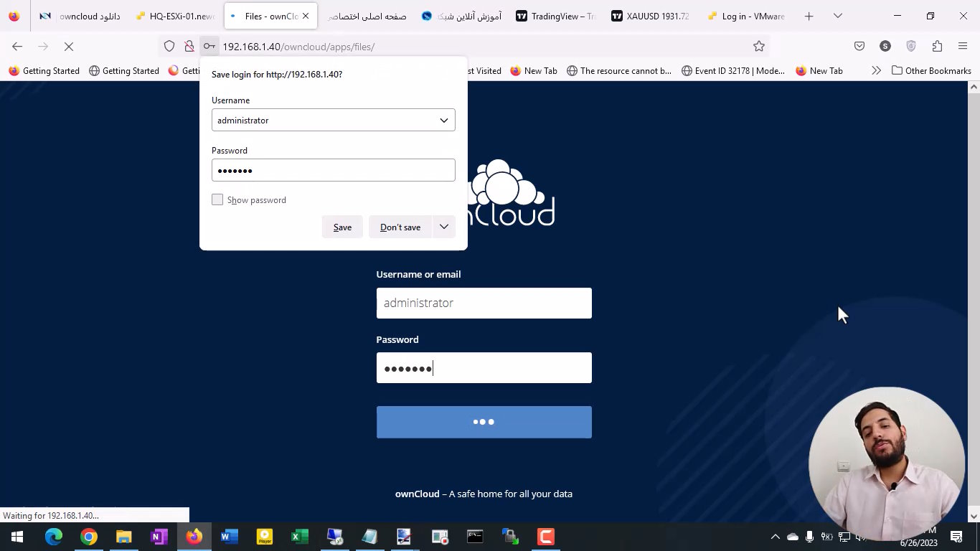Image resolution: width=980 pixels, height=551 pixels.
Task: Open OneDrive cloud tray icon
Action: 793,537
